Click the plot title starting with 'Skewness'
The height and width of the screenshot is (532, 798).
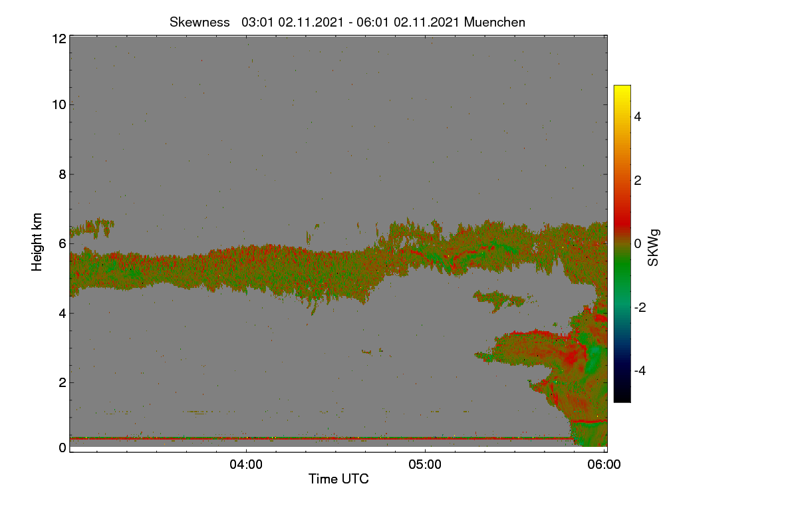[347, 22]
